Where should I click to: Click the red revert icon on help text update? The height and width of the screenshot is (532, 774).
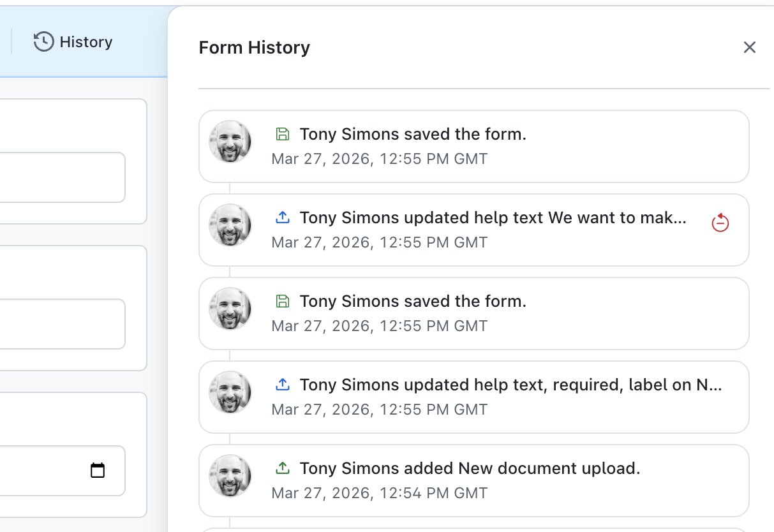coord(720,223)
